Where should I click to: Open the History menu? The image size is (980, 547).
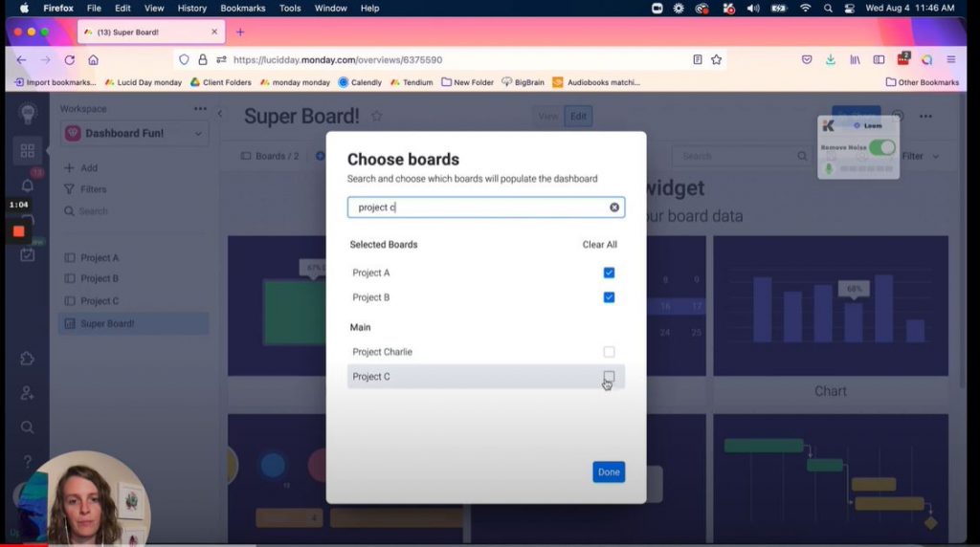click(191, 8)
